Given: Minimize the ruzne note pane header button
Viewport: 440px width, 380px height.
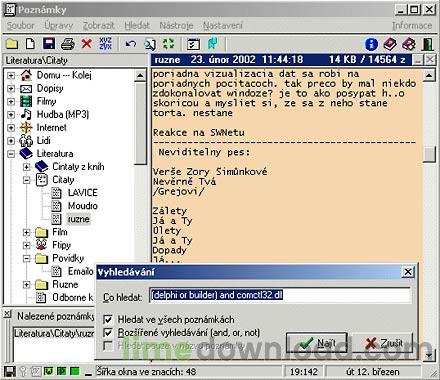Looking at the screenshot, I should click(418, 60).
